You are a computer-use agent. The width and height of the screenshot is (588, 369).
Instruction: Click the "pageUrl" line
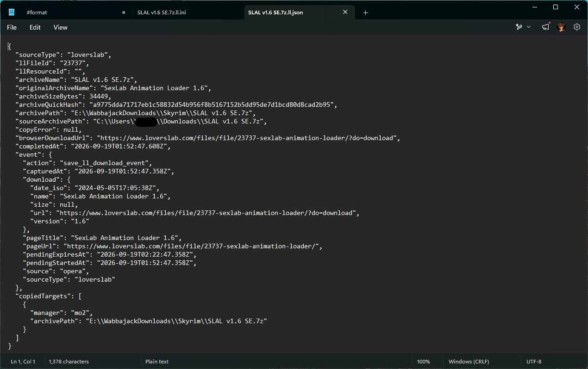pyautogui.click(x=173, y=246)
